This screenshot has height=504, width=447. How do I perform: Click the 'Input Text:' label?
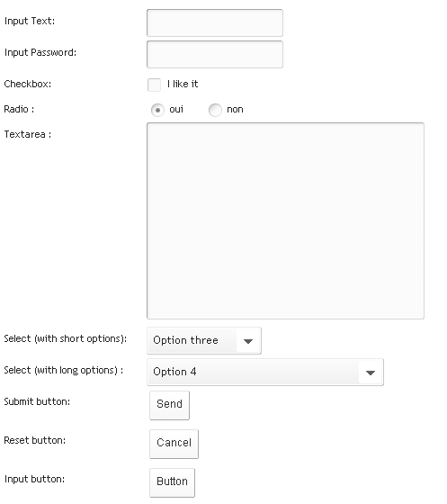point(30,21)
